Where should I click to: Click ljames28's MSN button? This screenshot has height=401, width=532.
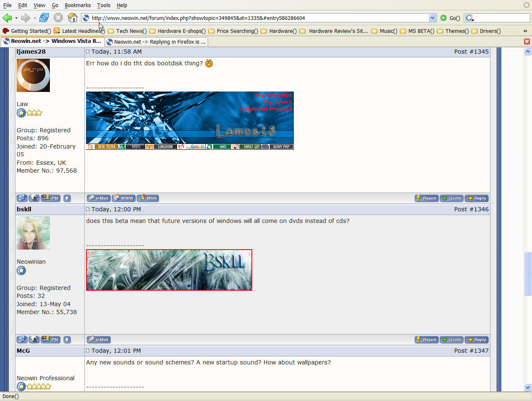148,198
